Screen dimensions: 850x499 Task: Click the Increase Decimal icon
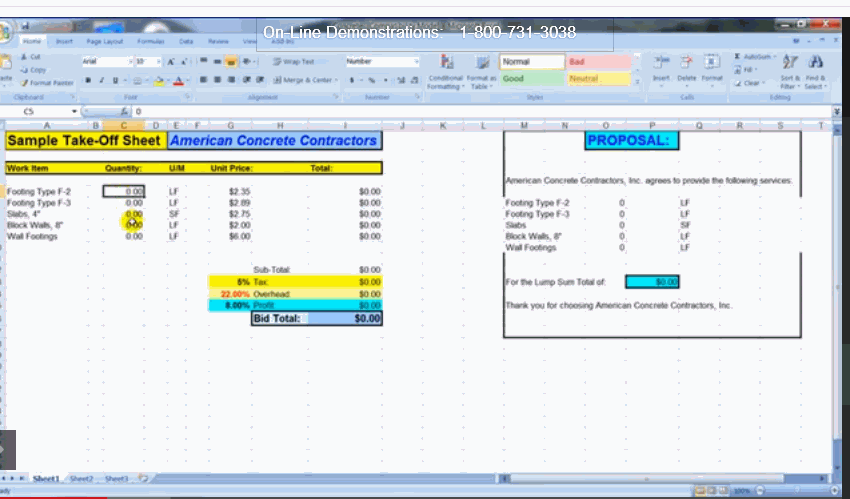401,80
